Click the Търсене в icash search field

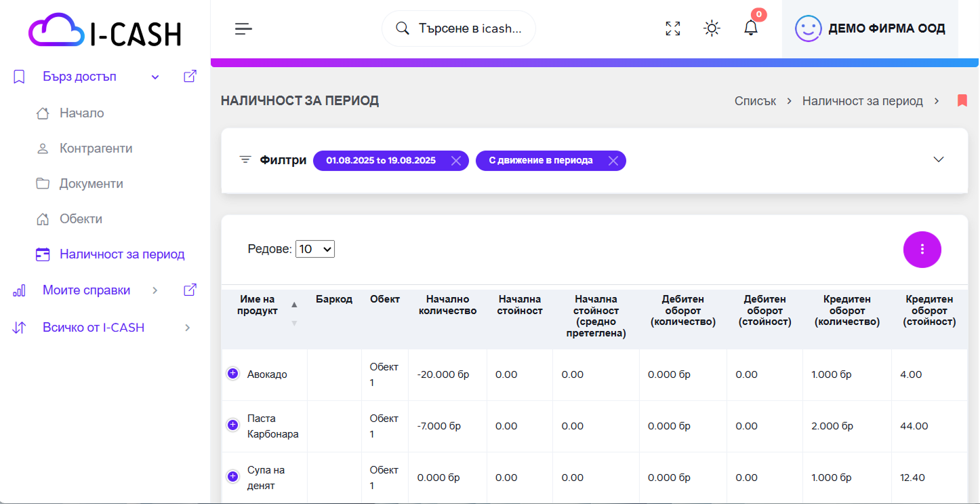click(469, 28)
